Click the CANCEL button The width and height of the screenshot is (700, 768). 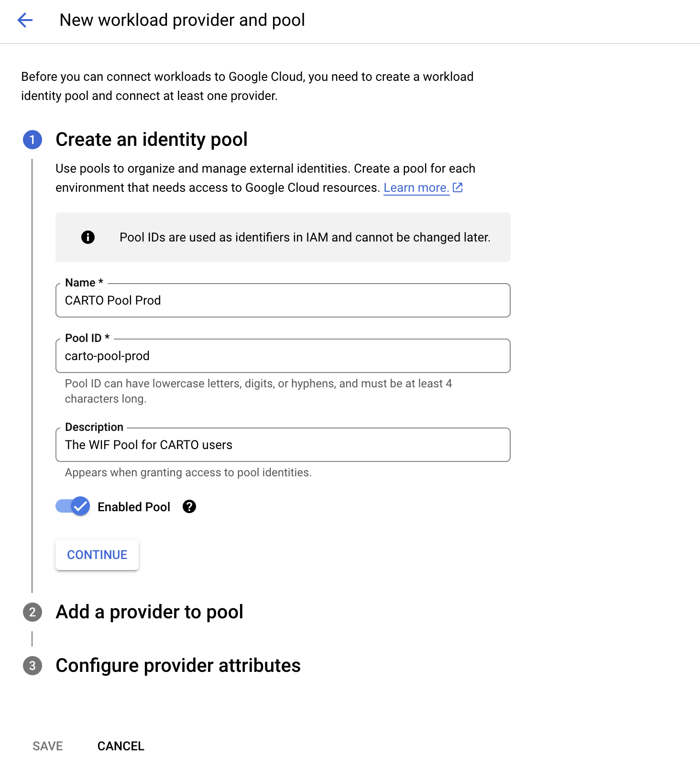click(120, 746)
